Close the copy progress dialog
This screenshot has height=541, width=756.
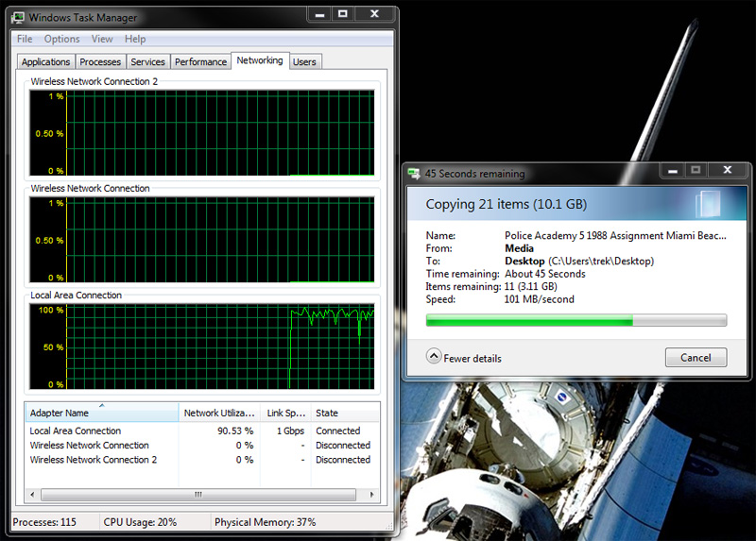(x=728, y=170)
